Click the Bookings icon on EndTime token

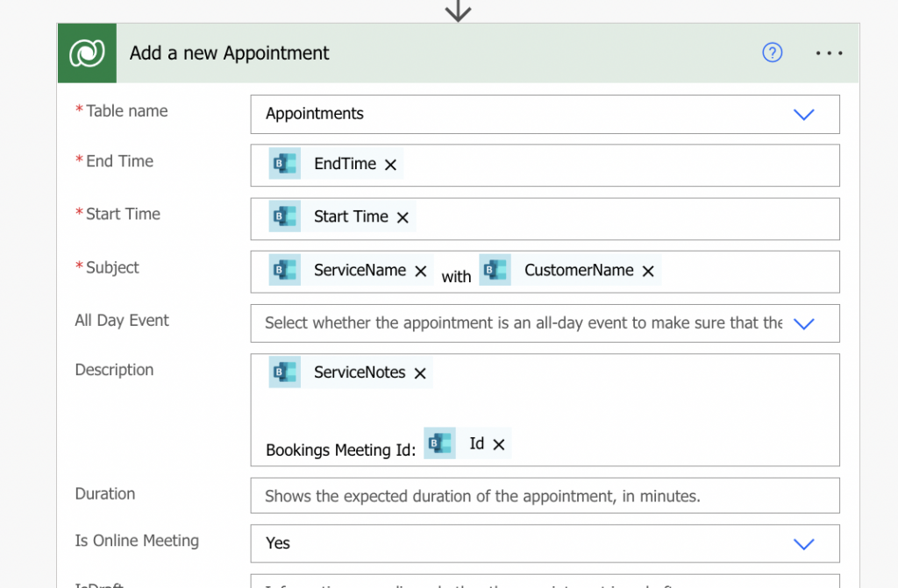pos(285,164)
